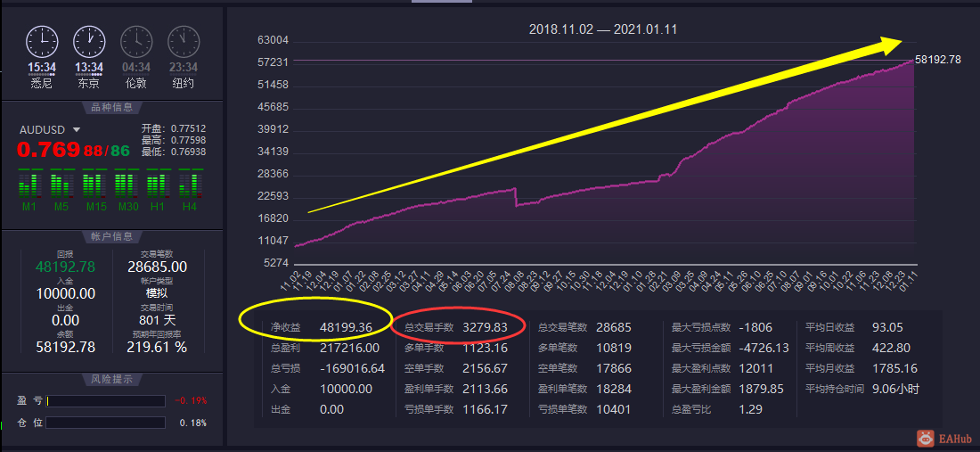Screen dimensions: 980x452
Task: Click the 最大盈利点数 value 12011
Action: 756,368
